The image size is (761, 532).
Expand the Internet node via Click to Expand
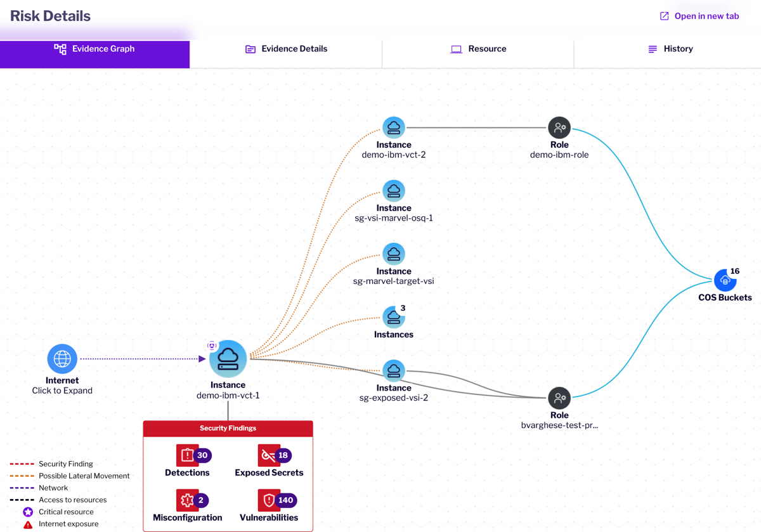pos(62,391)
